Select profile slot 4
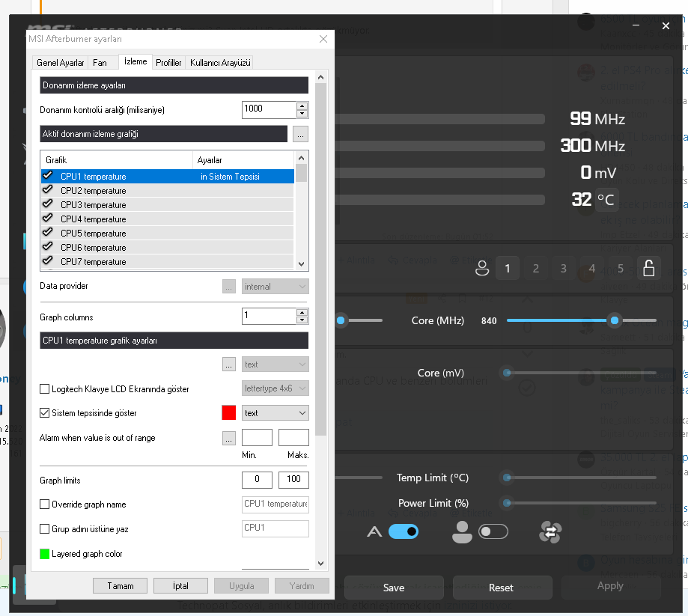Screen dimensions: 688x616 [592, 268]
